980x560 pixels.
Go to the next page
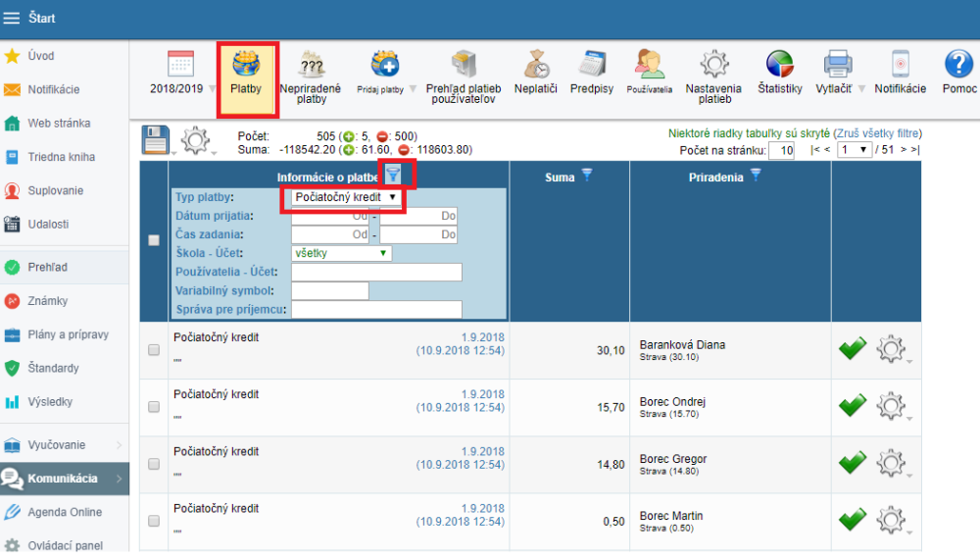coord(904,149)
